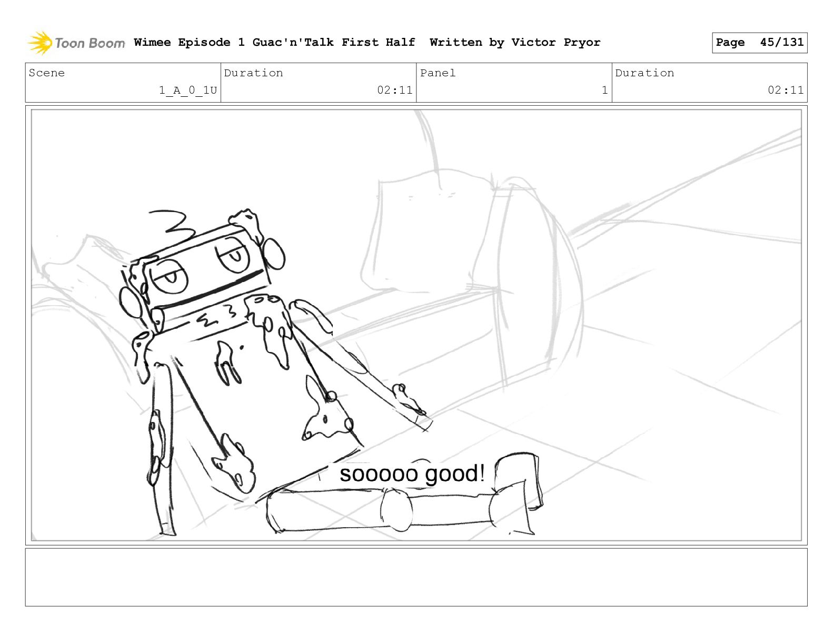The width and height of the screenshot is (834, 644).
Task: Click the empty notes box below the panel
Action: point(416,577)
